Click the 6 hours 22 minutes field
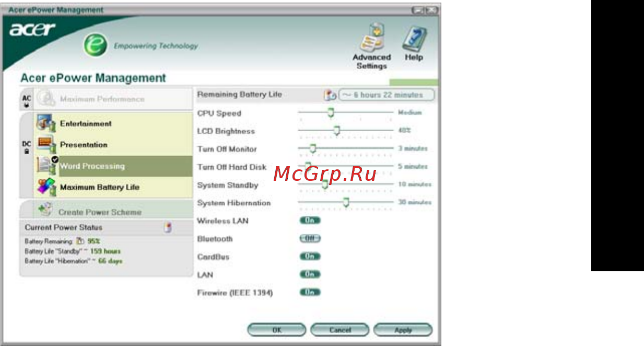The width and height of the screenshot is (644, 346). [387, 95]
